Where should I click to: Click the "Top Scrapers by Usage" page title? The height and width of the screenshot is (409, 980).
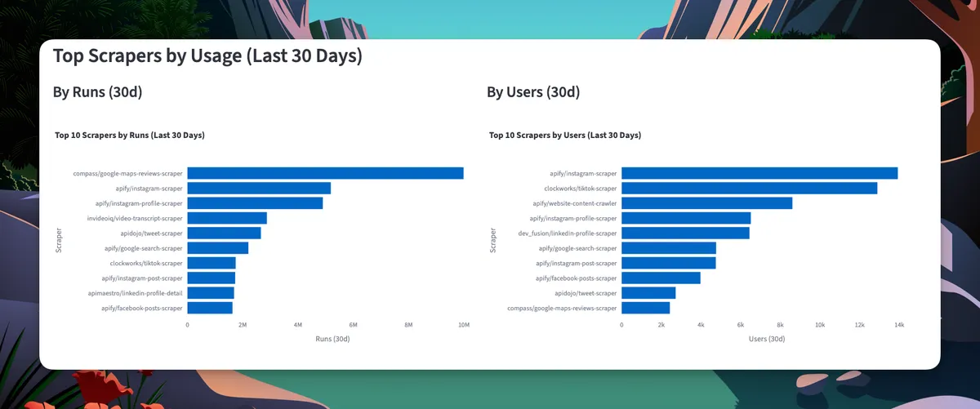tap(207, 56)
